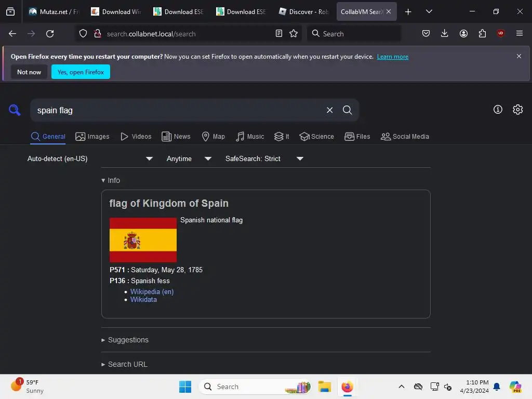Go back using the browser back arrow

pos(12,34)
